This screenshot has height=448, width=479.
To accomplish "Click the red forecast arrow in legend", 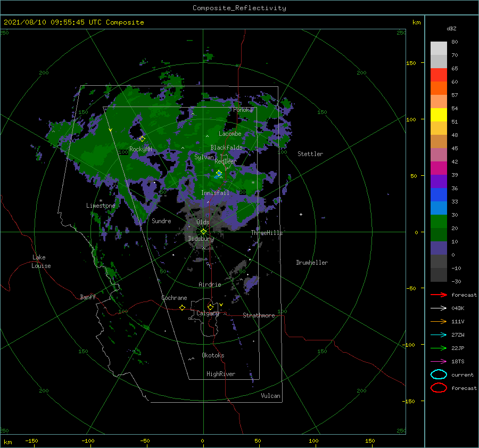I will pos(439,295).
